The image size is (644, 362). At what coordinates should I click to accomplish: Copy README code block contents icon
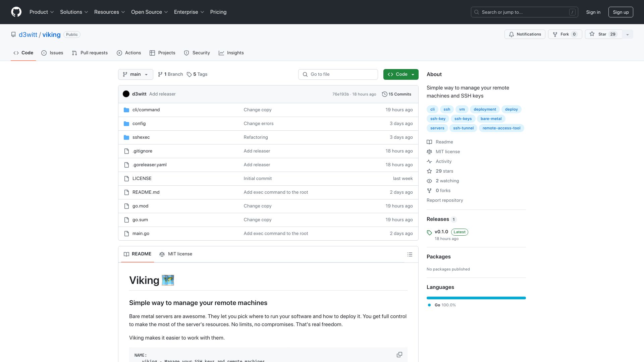[x=399, y=355]
